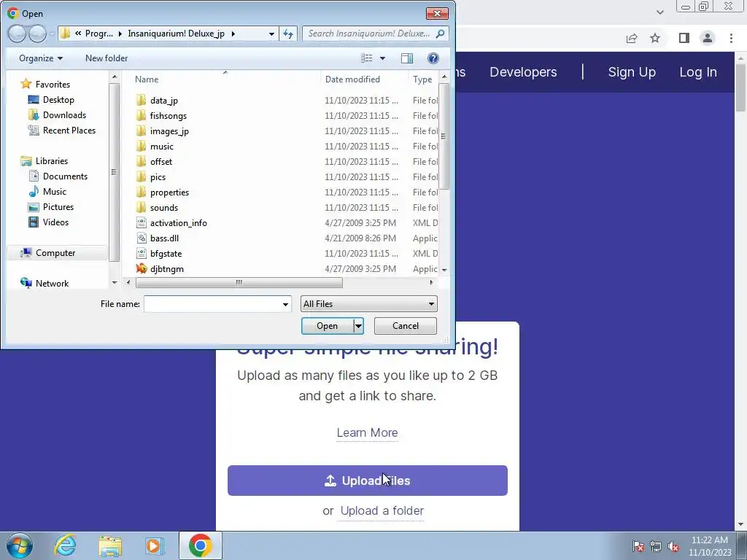Open Videos library
This screenshot has height=560, width=747.
55,222
